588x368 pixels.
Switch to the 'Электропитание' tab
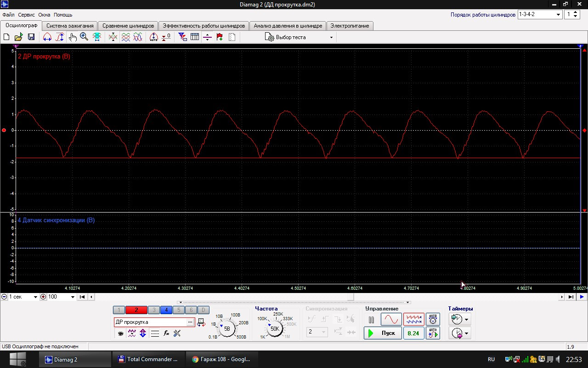tap(350, 26)
